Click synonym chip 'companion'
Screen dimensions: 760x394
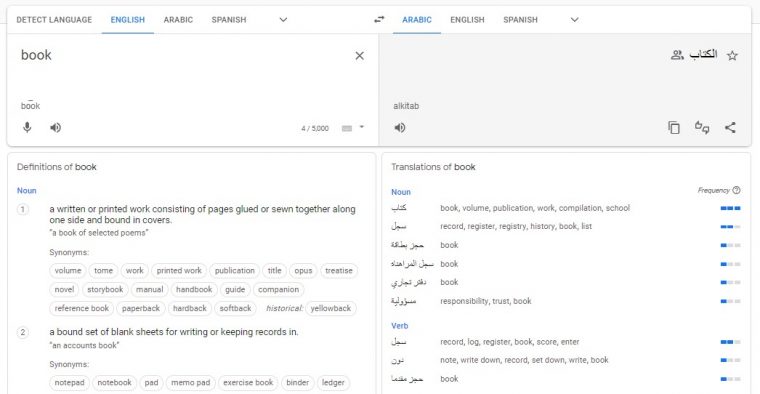click(279, 289)
